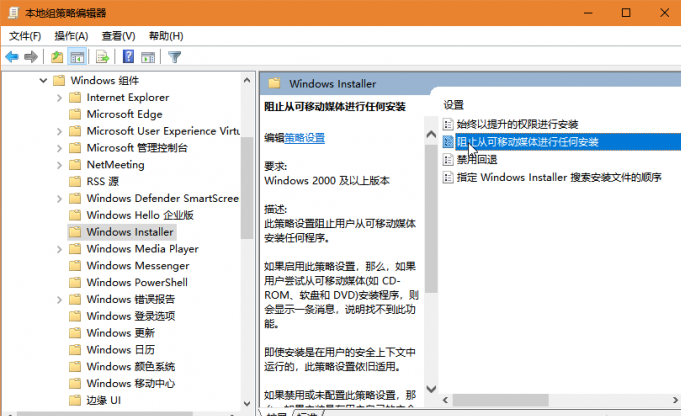Expand the Microsoft 管理控制台 node

(x=60, y=148)
